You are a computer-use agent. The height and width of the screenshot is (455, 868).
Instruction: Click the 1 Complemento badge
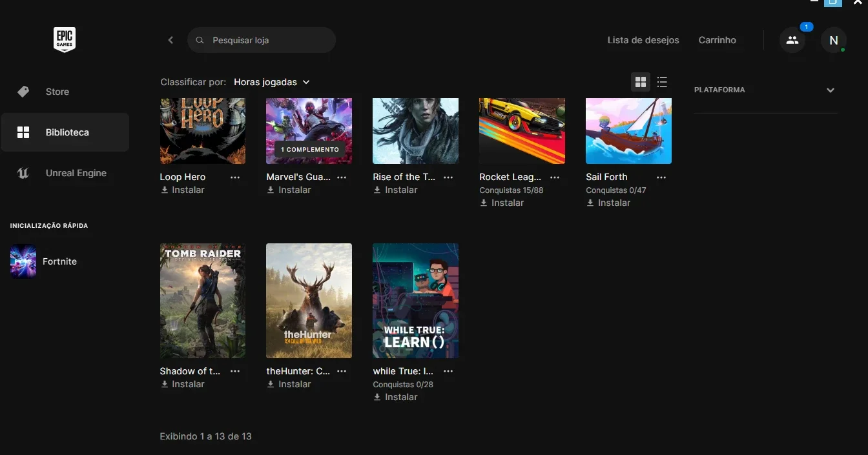tap(310, 149)
